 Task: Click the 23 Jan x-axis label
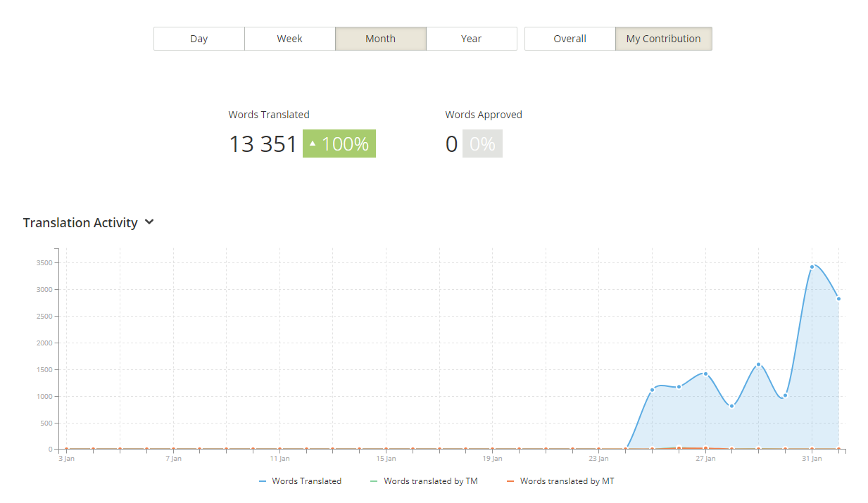tap(599, 459)
